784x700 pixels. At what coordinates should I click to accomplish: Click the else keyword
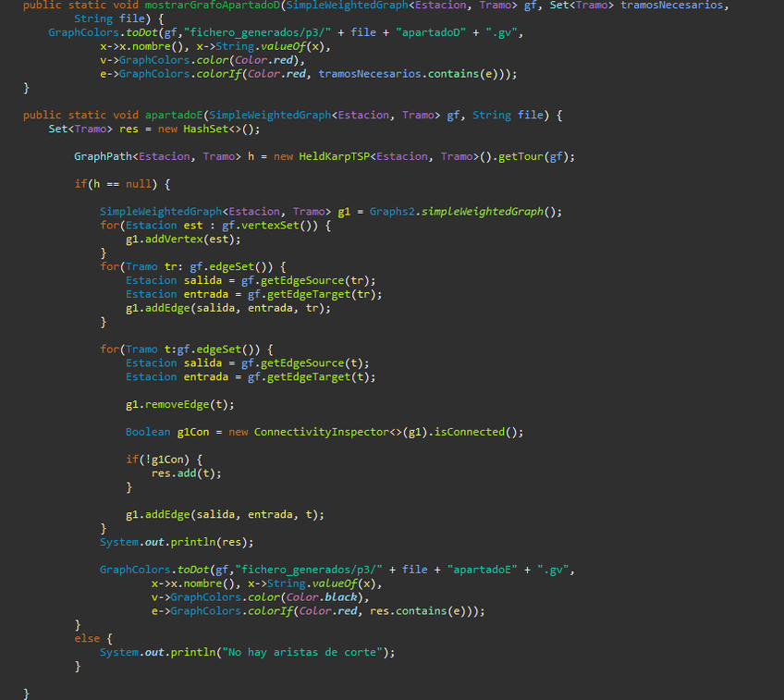point(87,638)
